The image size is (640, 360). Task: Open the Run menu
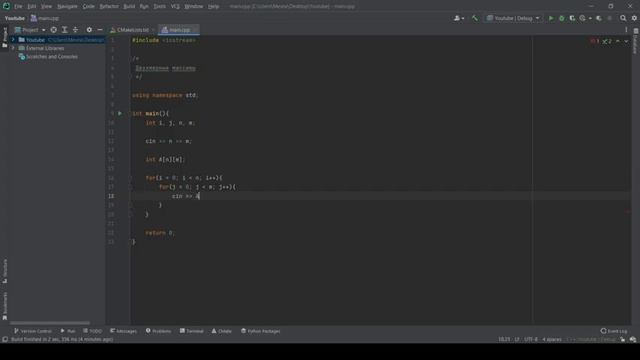coord(144,7)
